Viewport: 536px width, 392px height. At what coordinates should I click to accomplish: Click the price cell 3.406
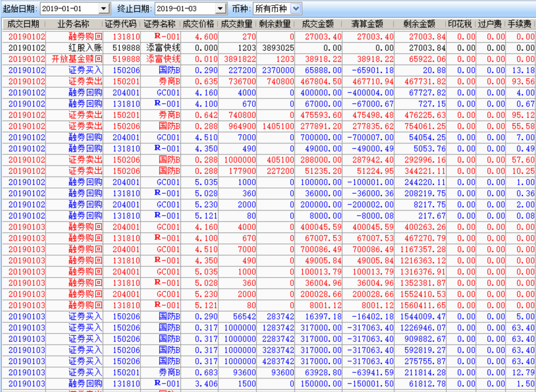(x=199, y=384)
